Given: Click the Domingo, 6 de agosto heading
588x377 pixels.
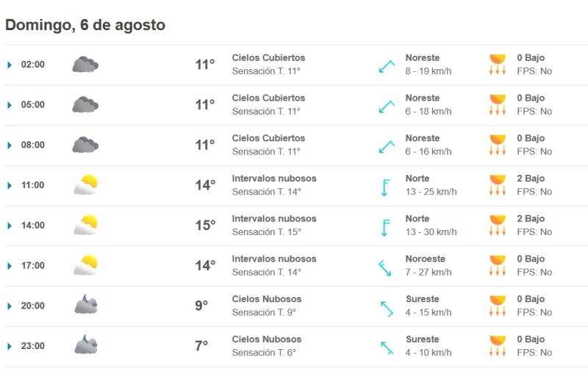Looking at the screenshot, I should (85, 25).
